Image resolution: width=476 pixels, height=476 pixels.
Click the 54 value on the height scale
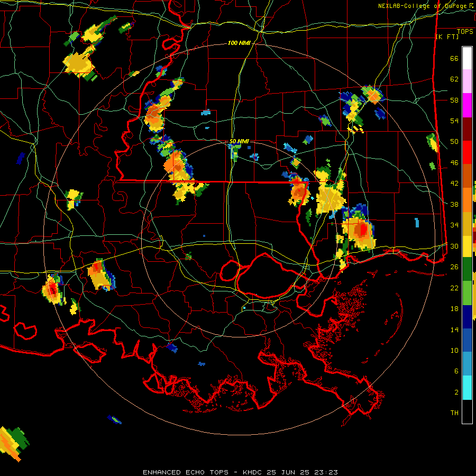coord(454,121)
